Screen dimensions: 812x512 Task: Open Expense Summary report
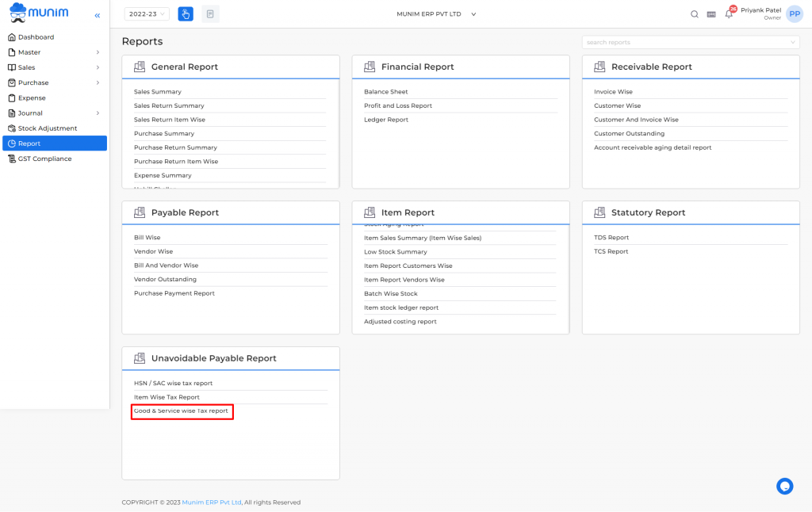pos(163,175)
